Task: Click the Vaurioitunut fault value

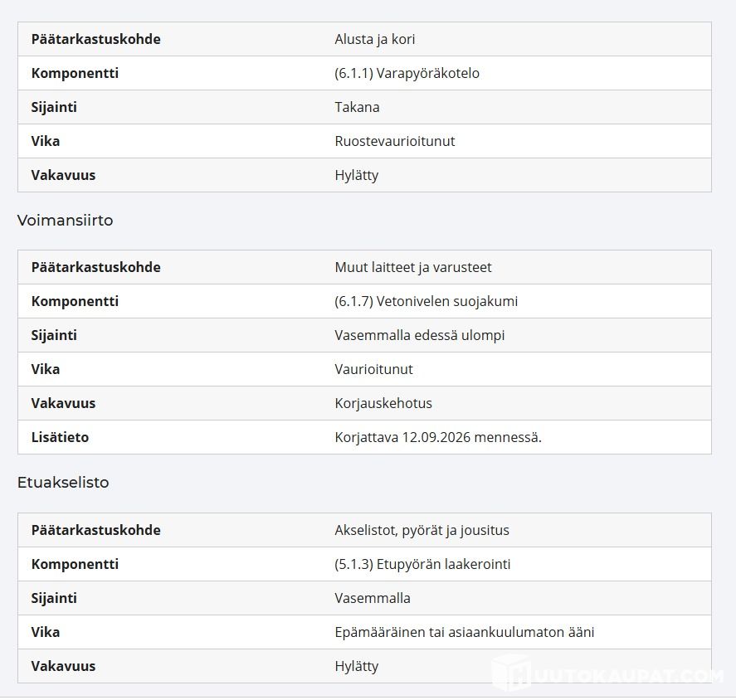Action: [x=373, y=369]
